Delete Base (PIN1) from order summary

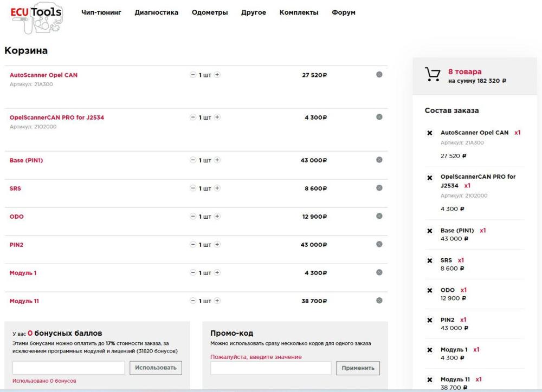pyautogui.click(x=430, y=231)
